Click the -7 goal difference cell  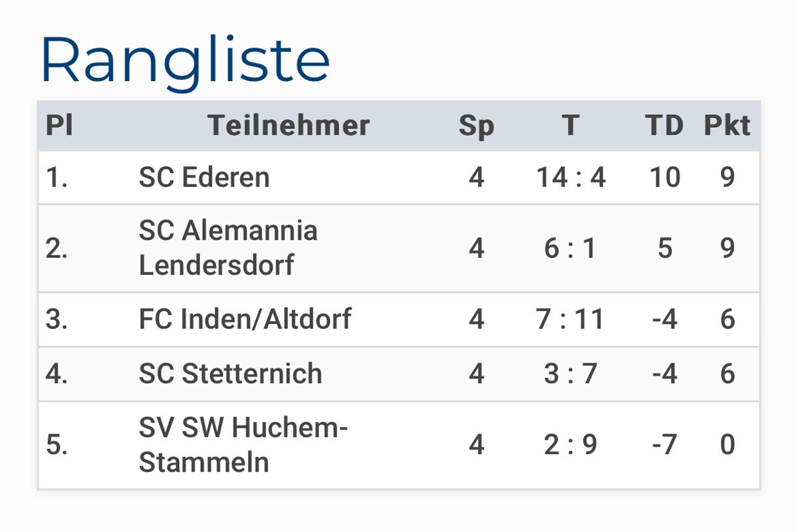[664, 445]
